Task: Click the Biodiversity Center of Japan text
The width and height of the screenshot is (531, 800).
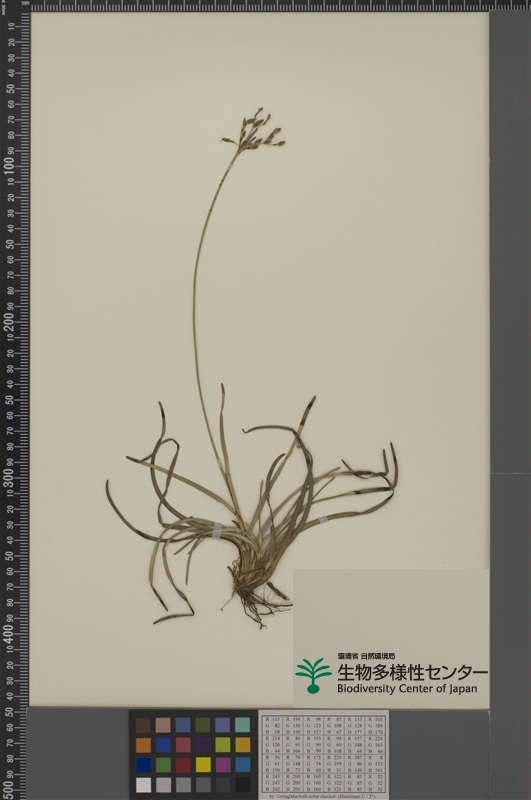Action: point(407,689)
